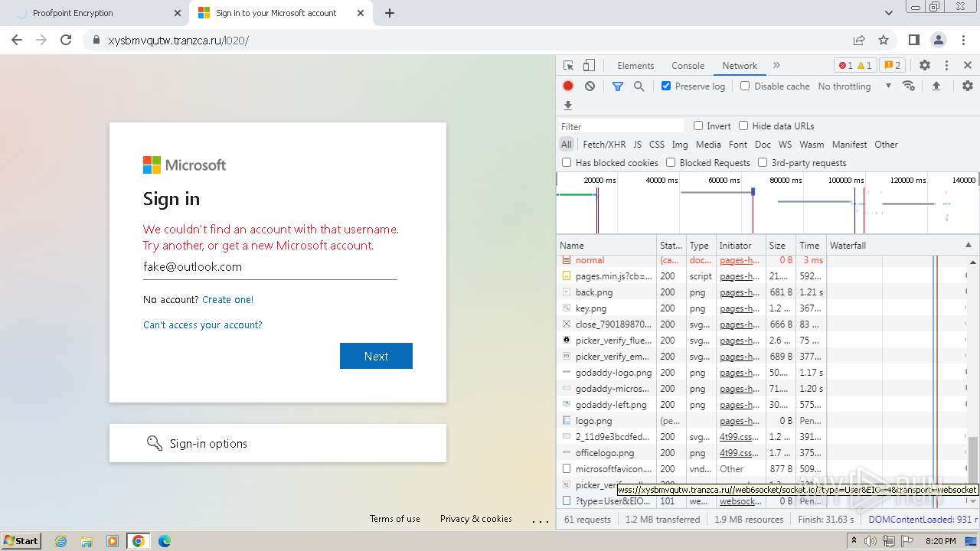Filter requests by WS type
Screen dimensions: 980x551
(x=785, y=144)
